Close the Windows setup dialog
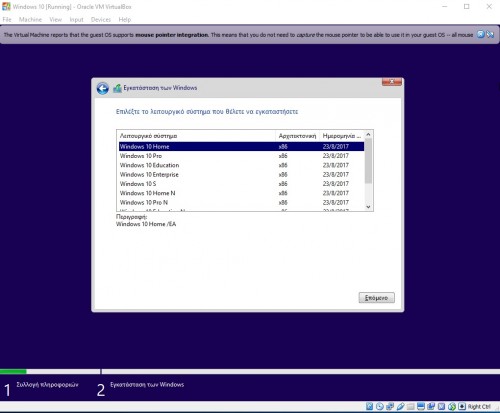Screen dimensions: 500x413 392,82
